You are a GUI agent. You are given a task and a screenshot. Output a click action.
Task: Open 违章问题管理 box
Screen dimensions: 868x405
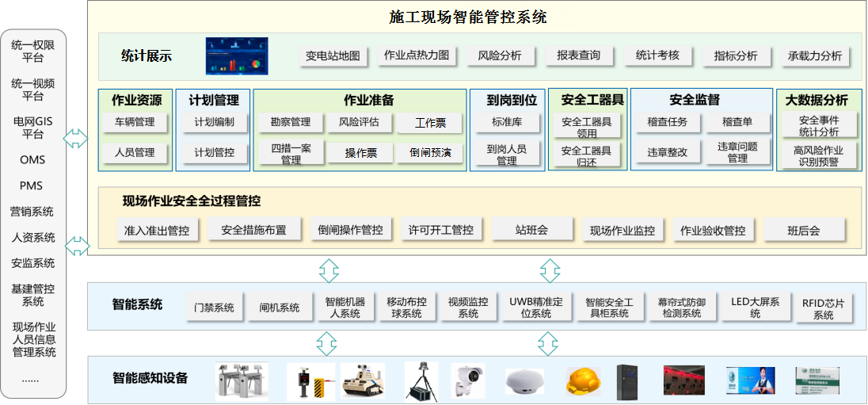tap(737, 152)
